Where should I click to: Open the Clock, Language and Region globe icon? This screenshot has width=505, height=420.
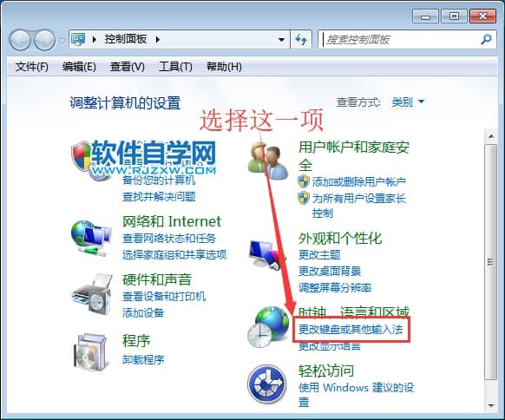point(268,327)
